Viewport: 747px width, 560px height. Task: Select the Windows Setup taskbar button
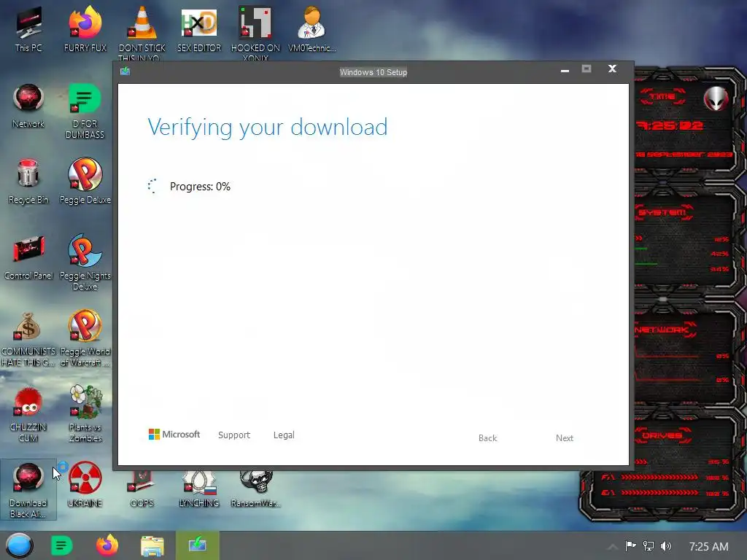[x=197, y=545]
